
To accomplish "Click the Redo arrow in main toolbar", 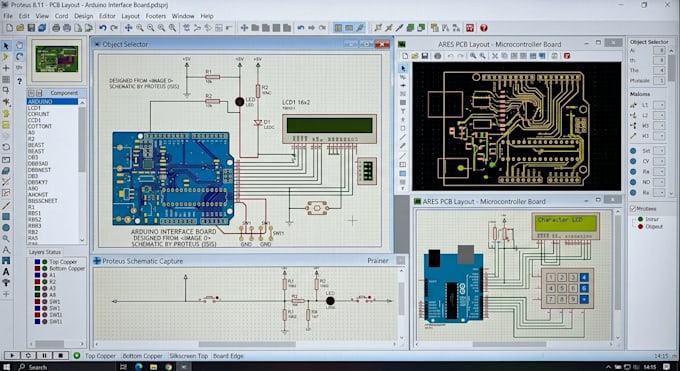I will [x=114, y=28].
